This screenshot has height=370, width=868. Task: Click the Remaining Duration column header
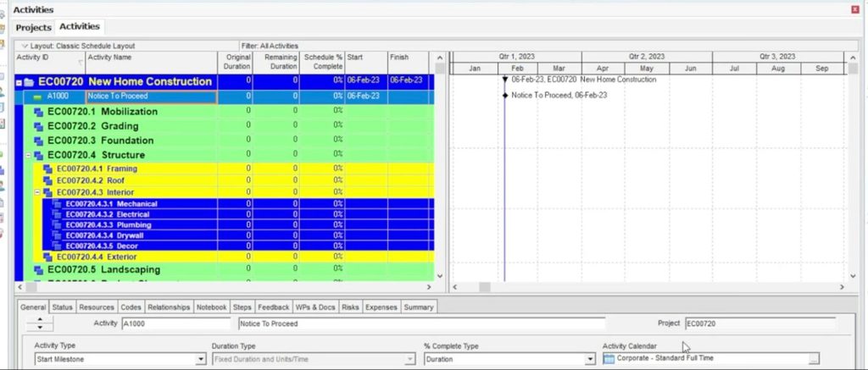coord(276,63)
